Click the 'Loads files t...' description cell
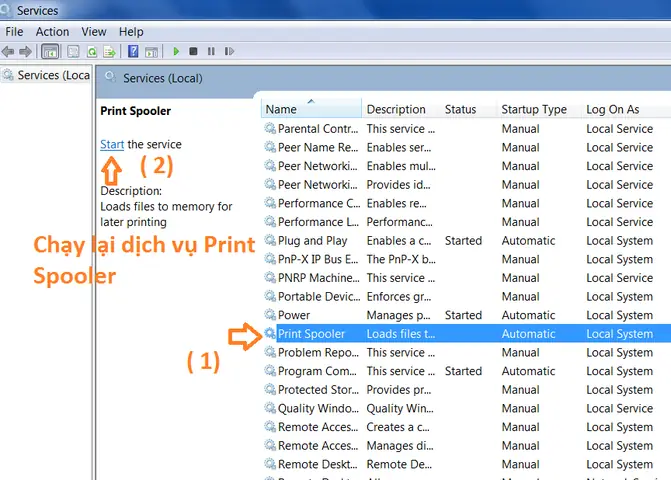This screenshot has width=671, height=480. coord(401,334)
